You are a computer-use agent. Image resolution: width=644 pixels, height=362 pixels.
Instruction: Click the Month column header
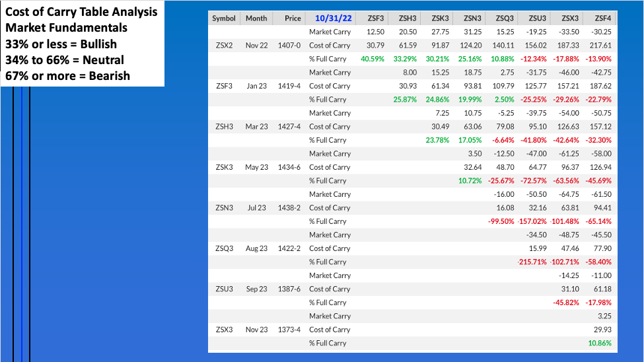pyautogui.click(x=256, y=18)
